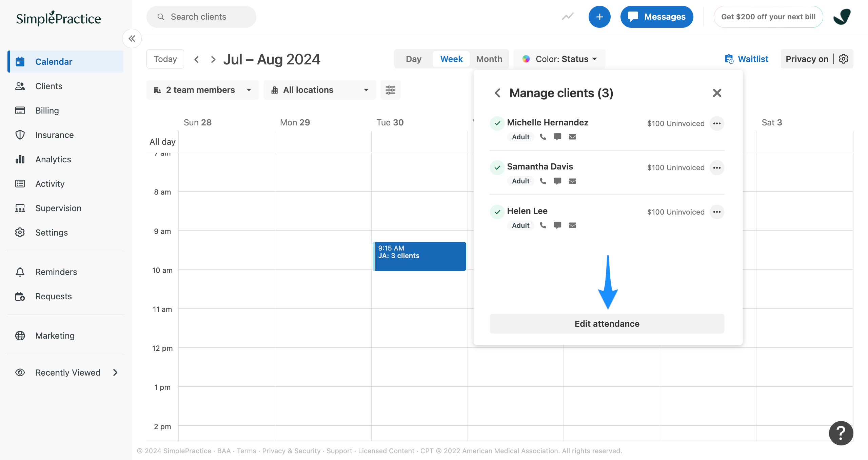Email Michelle Hernandez via envelope icon
Viewport: 868px width, 460px height.
click(x=572, y=137)
